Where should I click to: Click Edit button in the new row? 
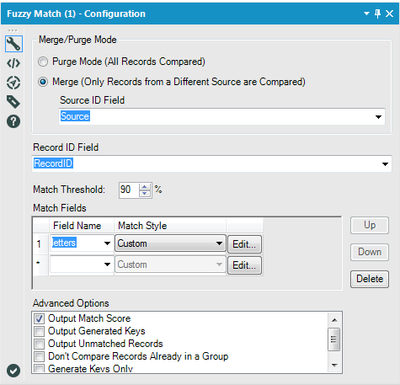tap(244, 265)
